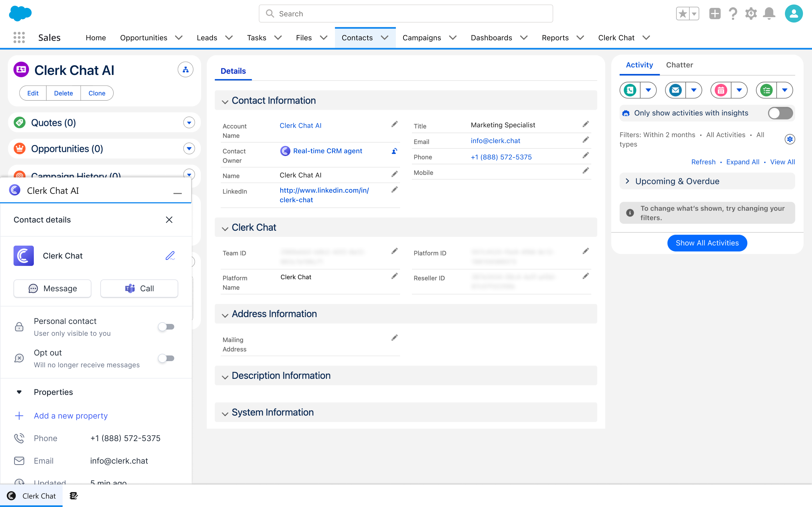Toggle the Opt out switch
The image size is (812, 507).
(166, 358)
